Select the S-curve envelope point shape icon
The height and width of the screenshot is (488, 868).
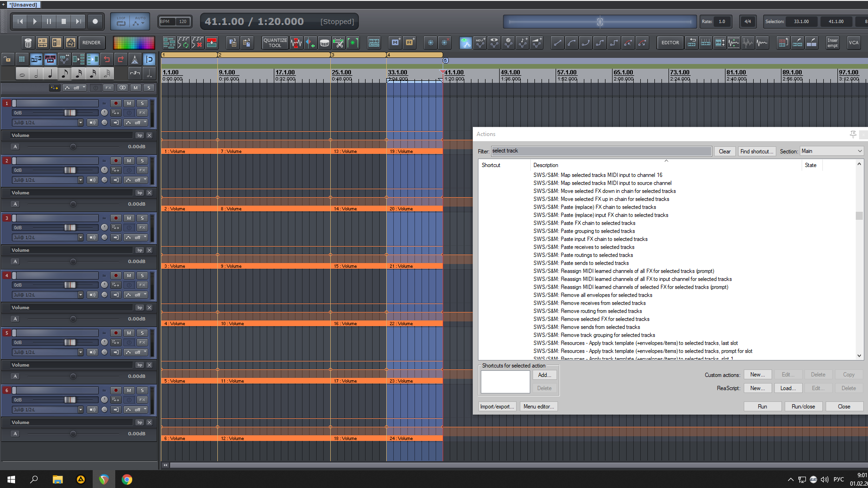(x=600, y=43)
